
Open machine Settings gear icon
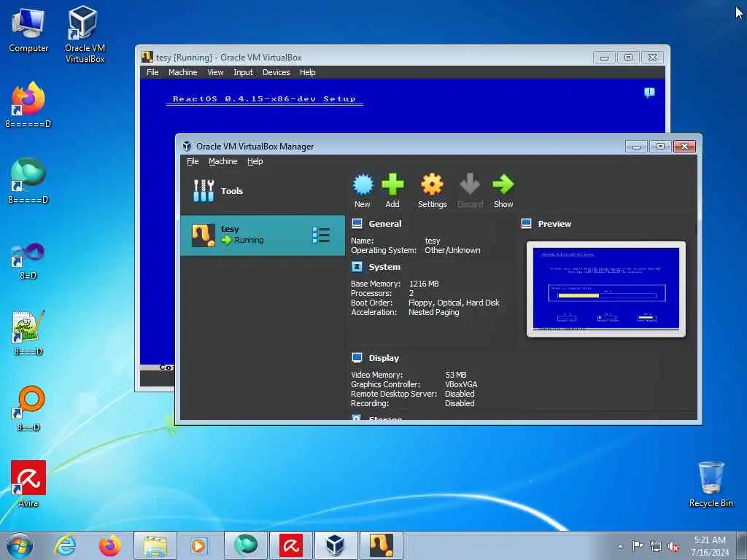[432, 184]
